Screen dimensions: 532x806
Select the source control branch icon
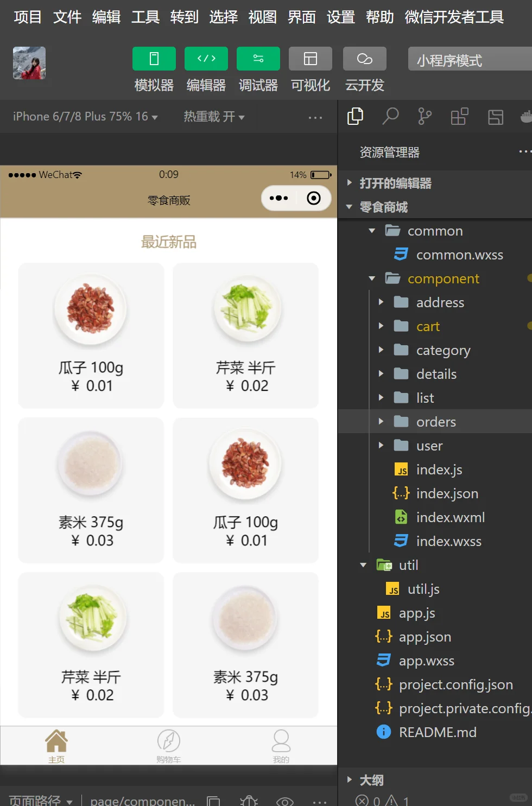point(425,117)
